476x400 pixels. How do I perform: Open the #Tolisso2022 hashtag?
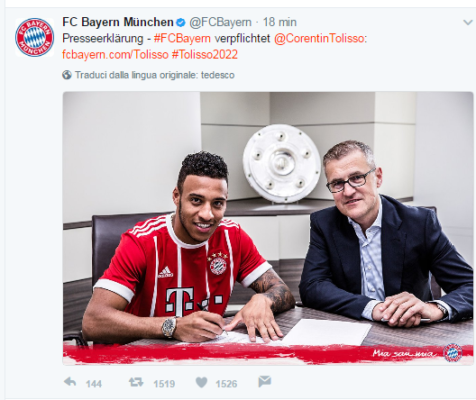[x=205, y=54]
